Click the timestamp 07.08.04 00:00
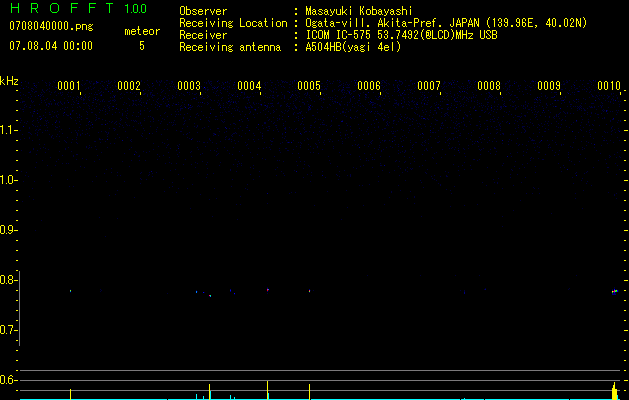Image resolution: width=629 pixels, height=400 pixels. (x=51, y=46)
